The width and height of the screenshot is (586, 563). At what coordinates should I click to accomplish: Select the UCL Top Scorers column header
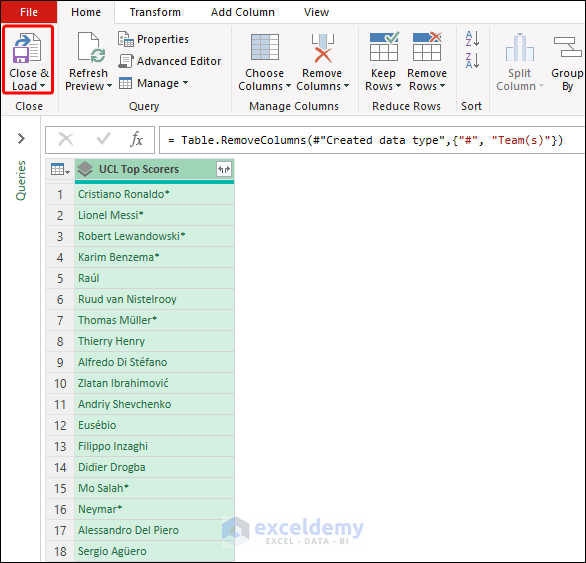click(x=154, y=170)
